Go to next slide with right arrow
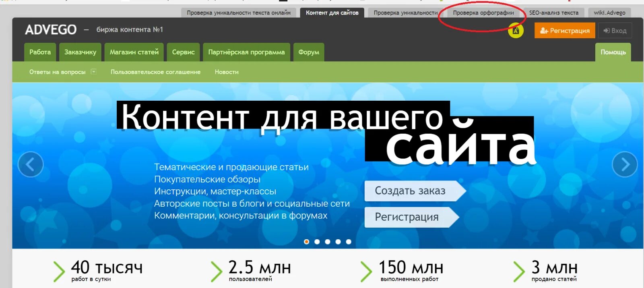Image resolution: width=644 pixels, height=288 pixels. coord(625,164)
